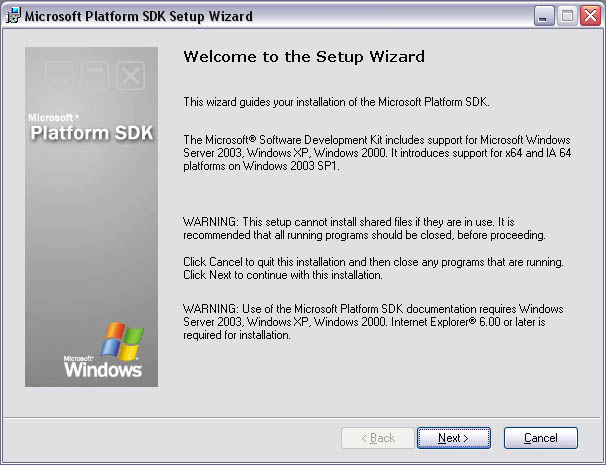The image size is (606, 465).
Task: Click Next to continue the installation
Action: [x=454, y=438]
